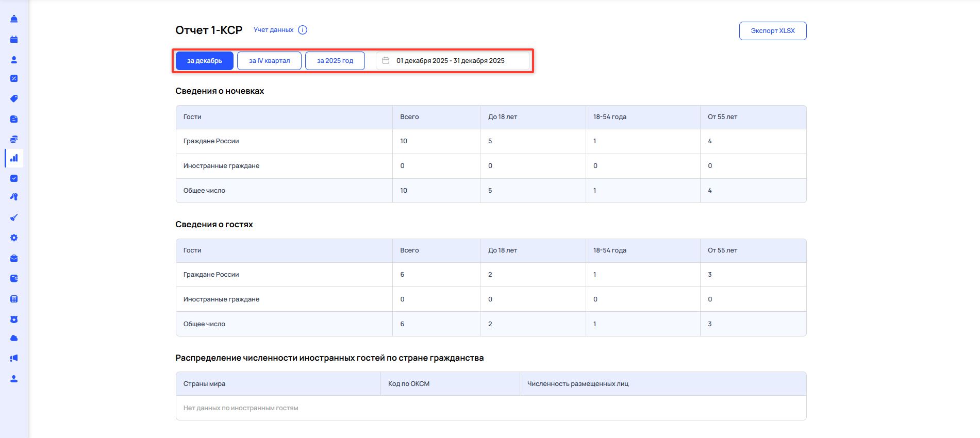Click the wallet icon in the sidebar
This screenshot has width=980, height=438.
(x=14, y=278)
